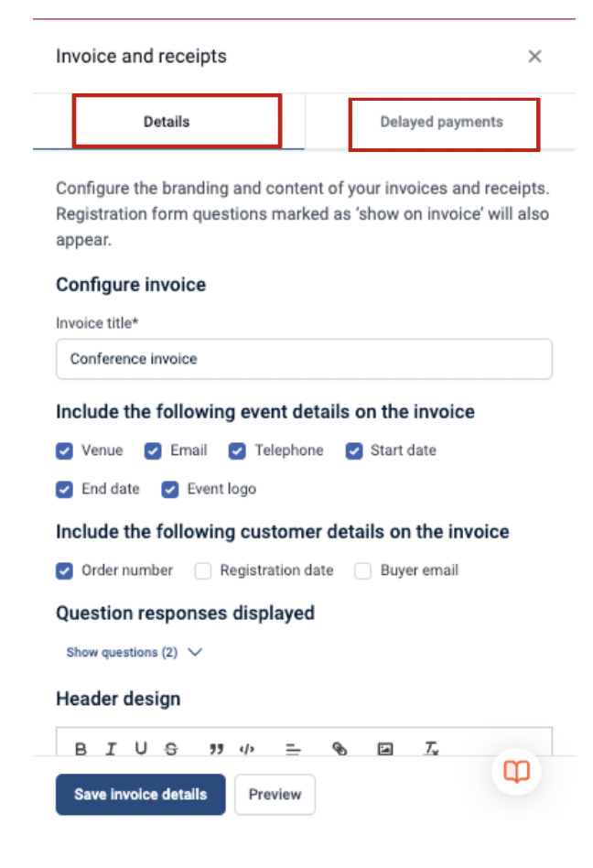Select the underline formatting icon
The image size is (593, 868).
[141, 748]
